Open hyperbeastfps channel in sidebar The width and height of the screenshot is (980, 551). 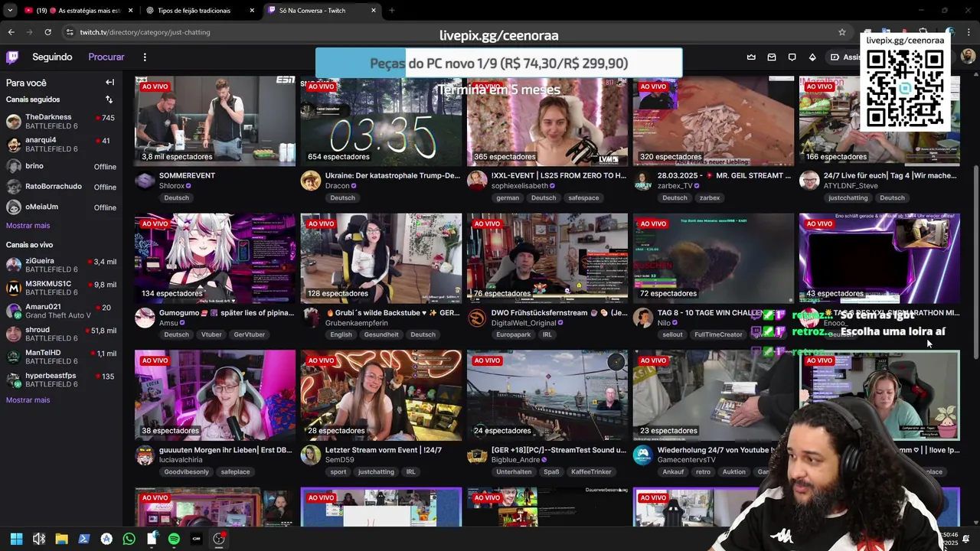pyautogui.click(x=60, y=380)
